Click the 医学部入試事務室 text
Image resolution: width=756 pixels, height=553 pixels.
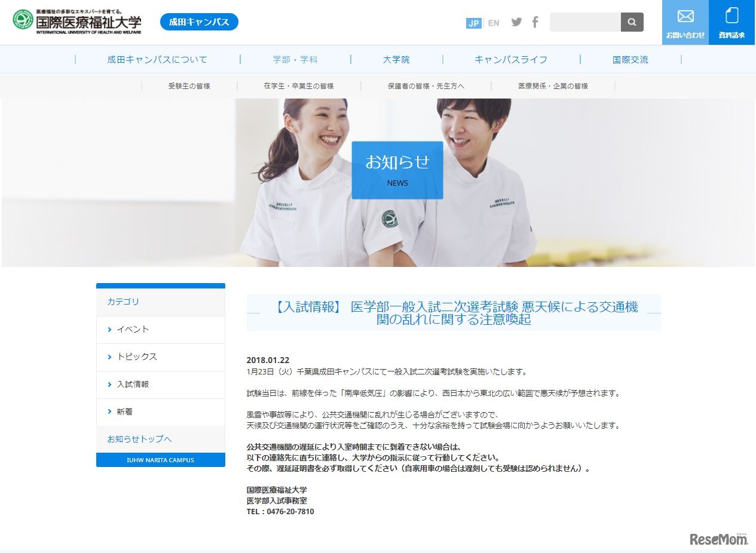point(277,501)
